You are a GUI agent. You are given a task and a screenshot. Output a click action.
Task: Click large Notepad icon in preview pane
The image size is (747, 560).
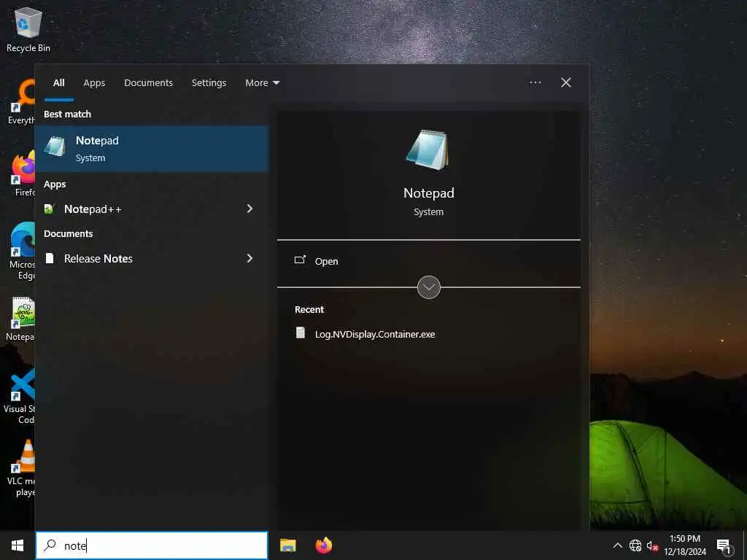427,150
